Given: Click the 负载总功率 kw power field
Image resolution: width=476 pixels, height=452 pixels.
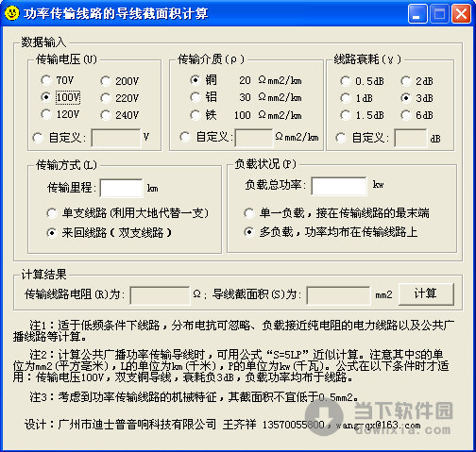Looking at the screenshot, I should pos(339,186).
